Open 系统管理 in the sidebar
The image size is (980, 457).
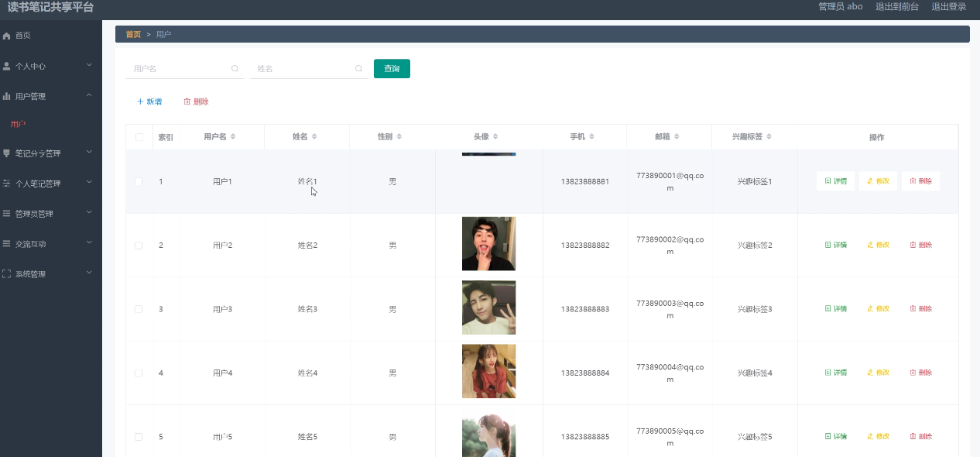point(51,274)
